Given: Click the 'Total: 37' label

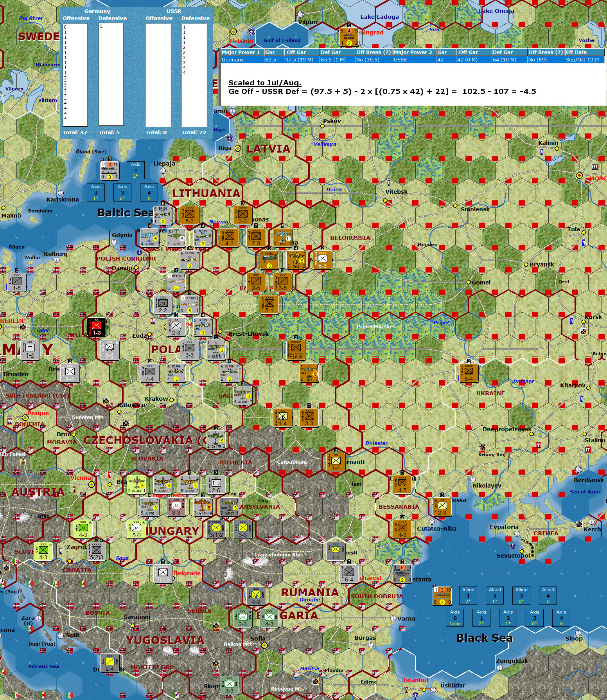Looking at the screenshot, I should [75, 132].
